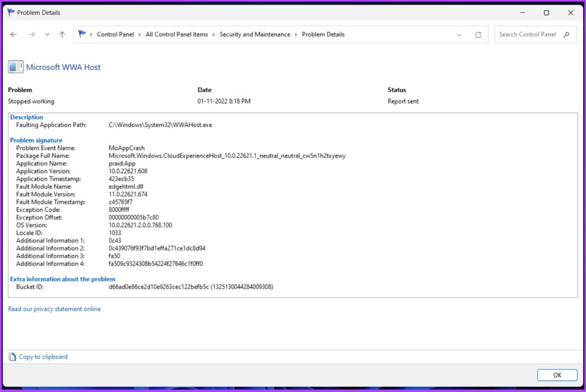Select application version 10.0.22621.608
This screenshot has height=392, width=586.
pyautogui.click(x=128, y=171)
